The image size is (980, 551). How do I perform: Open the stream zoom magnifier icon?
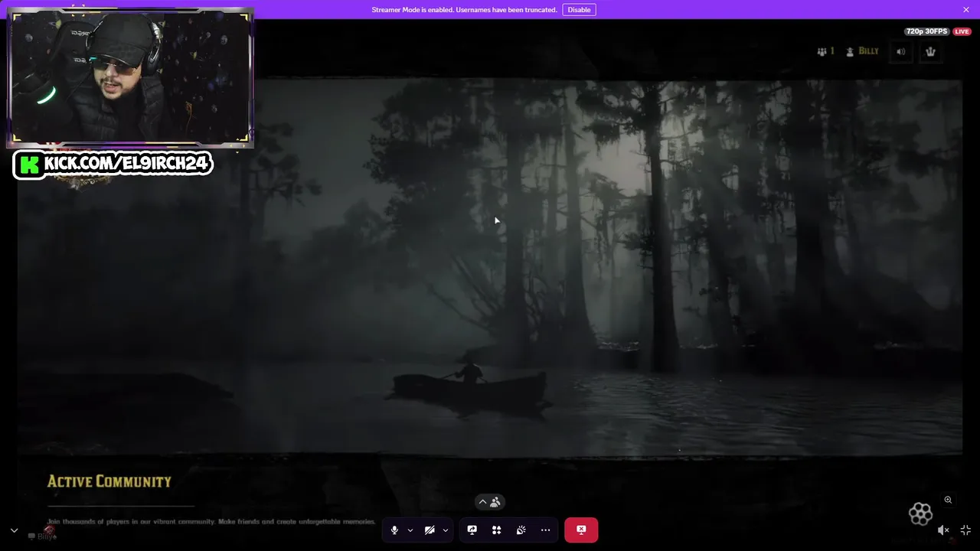click(948, 500)
